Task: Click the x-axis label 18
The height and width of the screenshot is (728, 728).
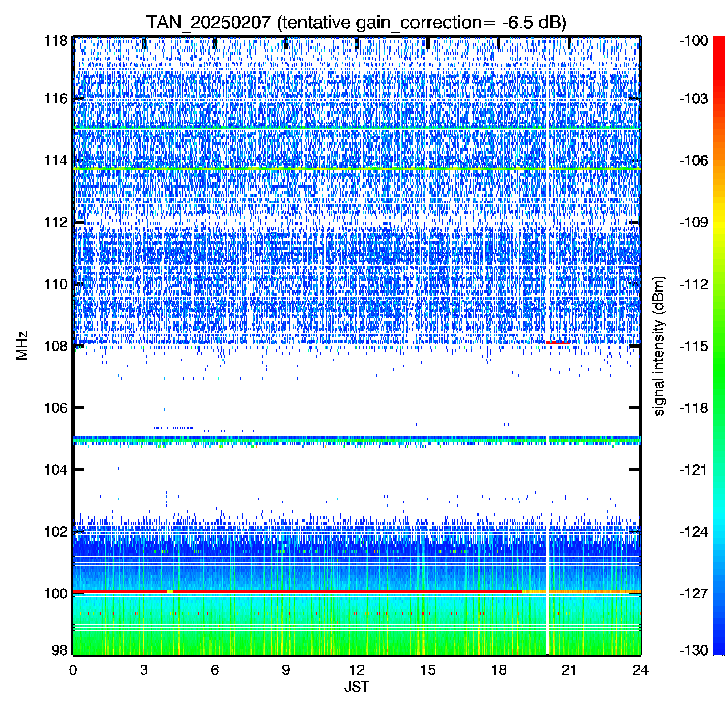Action: (x=499, y=670)
